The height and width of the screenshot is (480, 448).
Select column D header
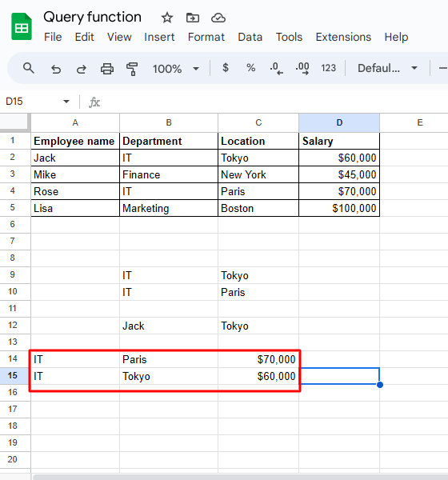point(339,122)
